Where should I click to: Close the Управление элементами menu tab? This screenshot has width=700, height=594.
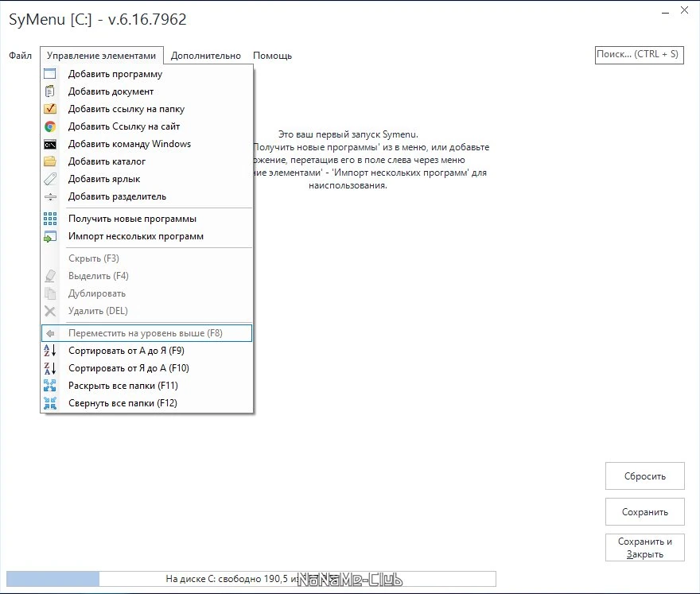pyautogui.click(x=101, y=56)
